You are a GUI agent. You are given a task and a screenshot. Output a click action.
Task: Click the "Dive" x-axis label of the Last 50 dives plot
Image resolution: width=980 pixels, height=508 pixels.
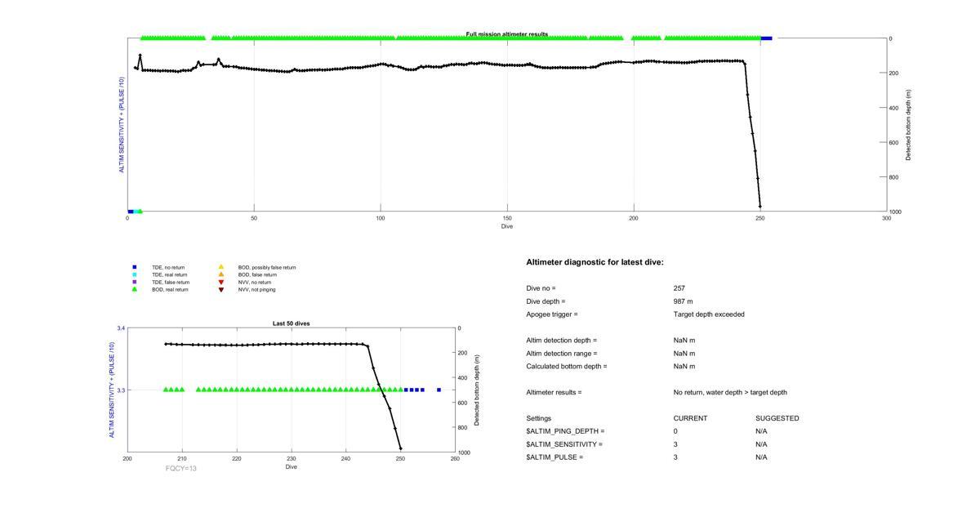point(291,467)
